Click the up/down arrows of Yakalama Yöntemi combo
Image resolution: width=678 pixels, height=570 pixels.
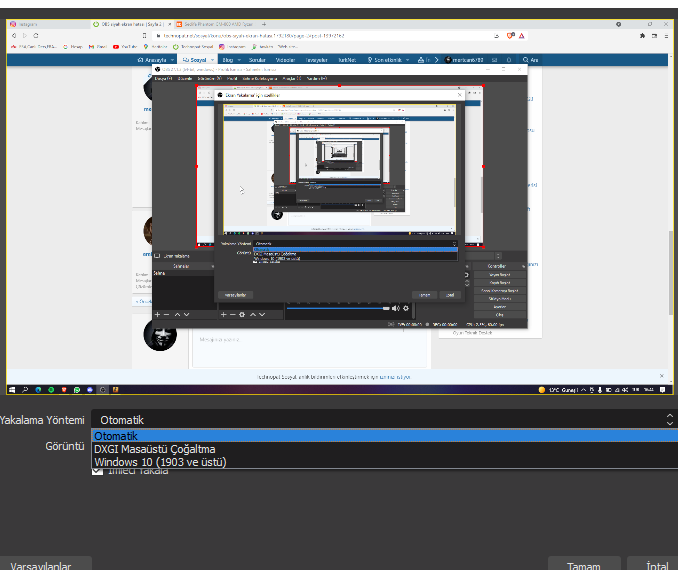point(669,419)
